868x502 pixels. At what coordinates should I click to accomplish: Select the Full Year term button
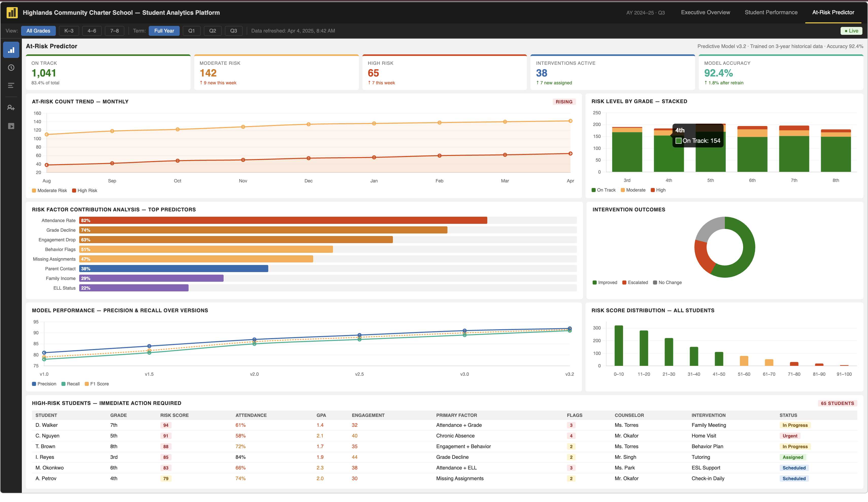(x=164, y=31)
